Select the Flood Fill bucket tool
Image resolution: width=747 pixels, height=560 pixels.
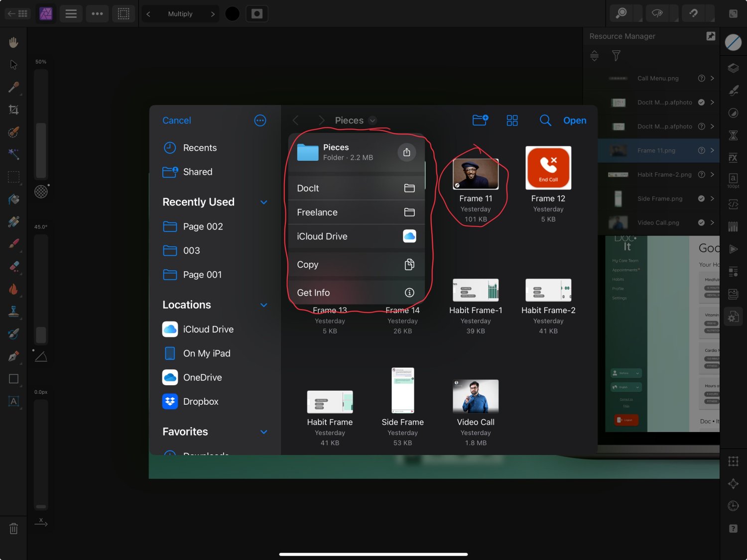[13, 199]
